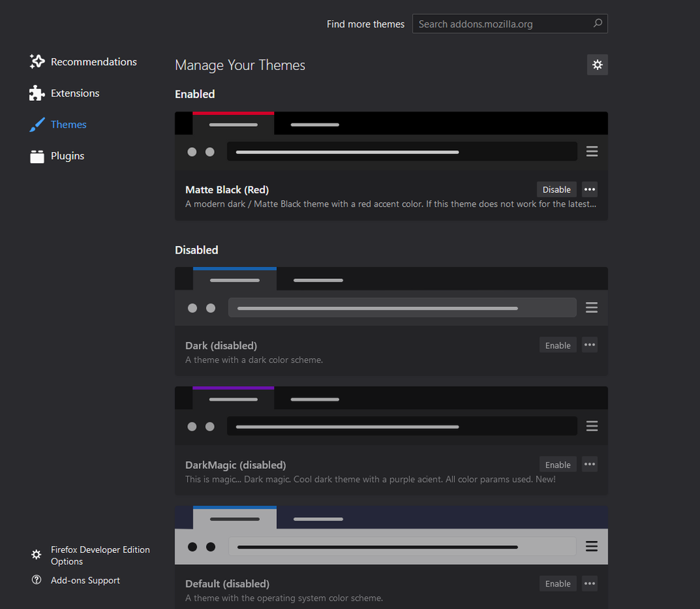Click 'A theme with the operating system color scheme.'

pos(284,598)
